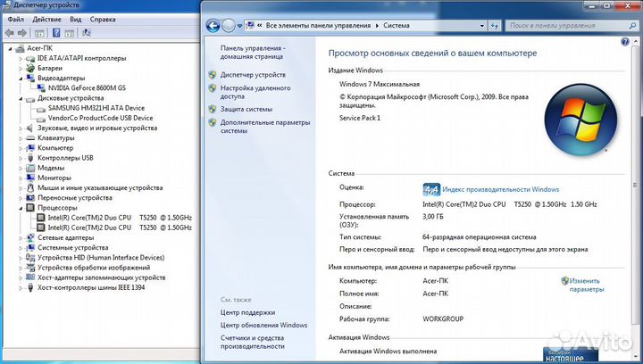643x364 pixels.
Task: Open the Защита системы link
Action: click(246, 110)
